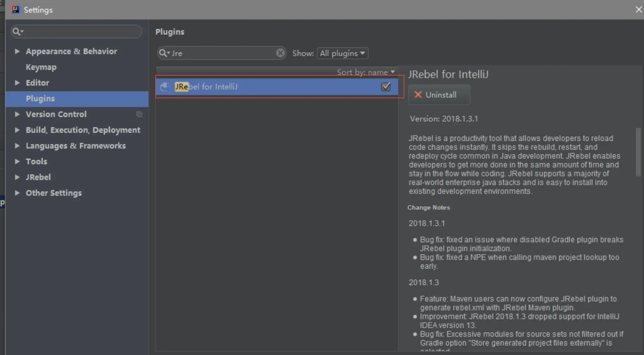Disable the JRebel for IntelliJ checkbox
The height and width of the screenshot is (355, 644).
(386, 87)
